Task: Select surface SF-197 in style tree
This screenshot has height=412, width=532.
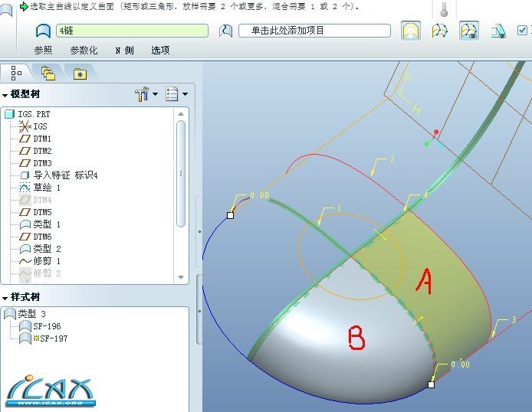Action: click(44, 338)
